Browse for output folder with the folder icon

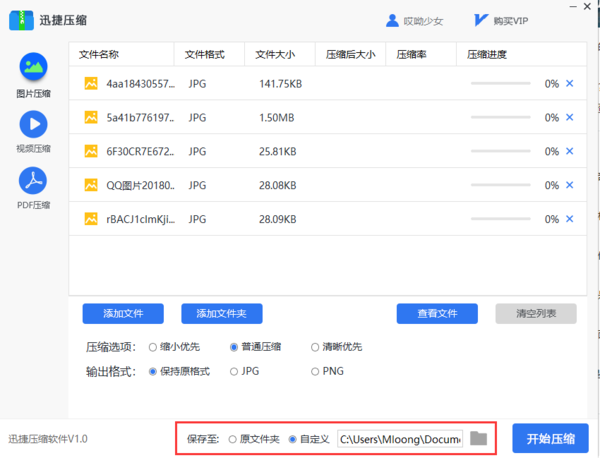tap(478, 438)
